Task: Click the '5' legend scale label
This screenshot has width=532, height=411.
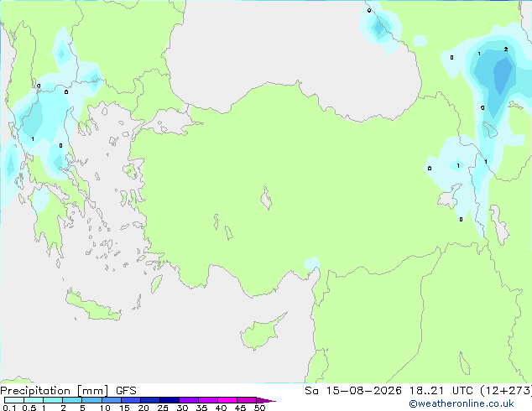Action: pos(82,408)
